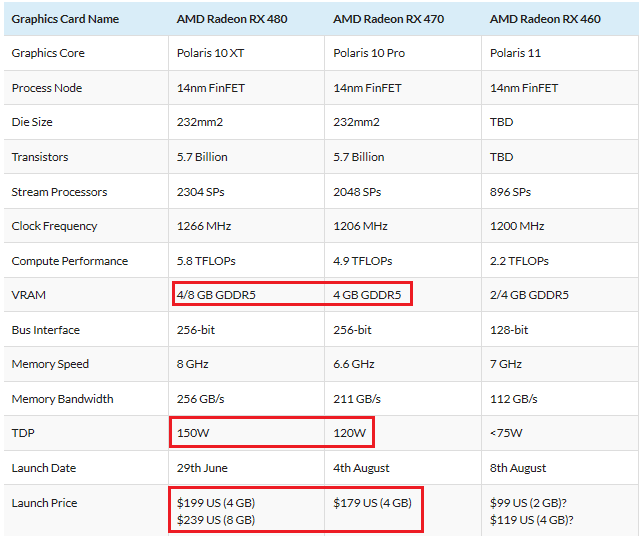Viewport: 640px width, 540px height.
Task: Select the "AMD Radeon RX 470" column header
Action: [389, 19]
